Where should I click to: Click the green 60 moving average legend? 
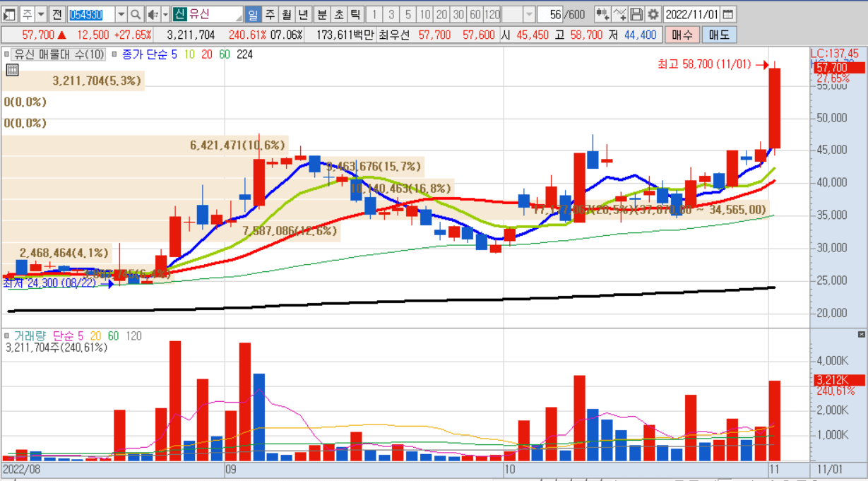(x=225, y=54)
